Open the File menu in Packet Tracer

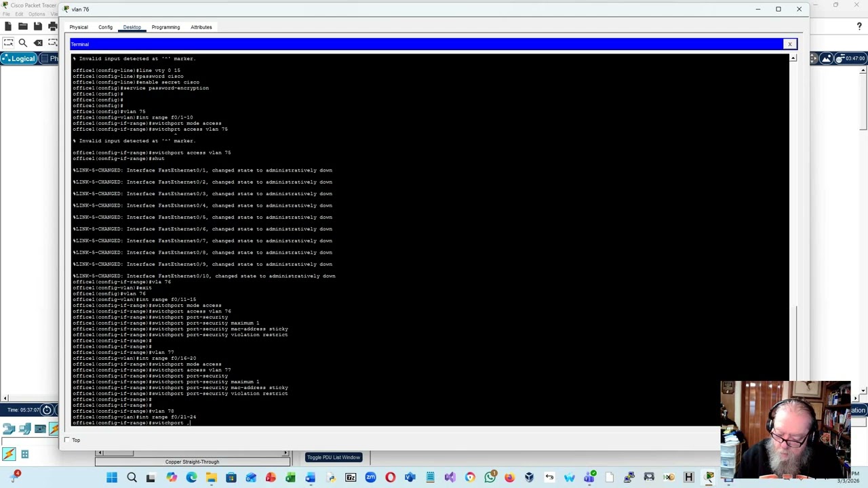pos(6,14)
